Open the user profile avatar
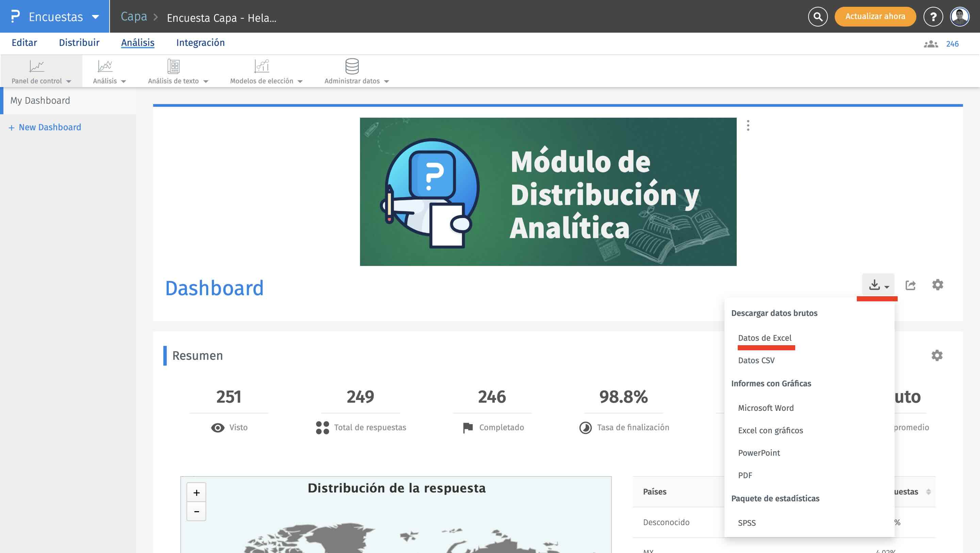980x553 pixels. click(x=960, y=17)
